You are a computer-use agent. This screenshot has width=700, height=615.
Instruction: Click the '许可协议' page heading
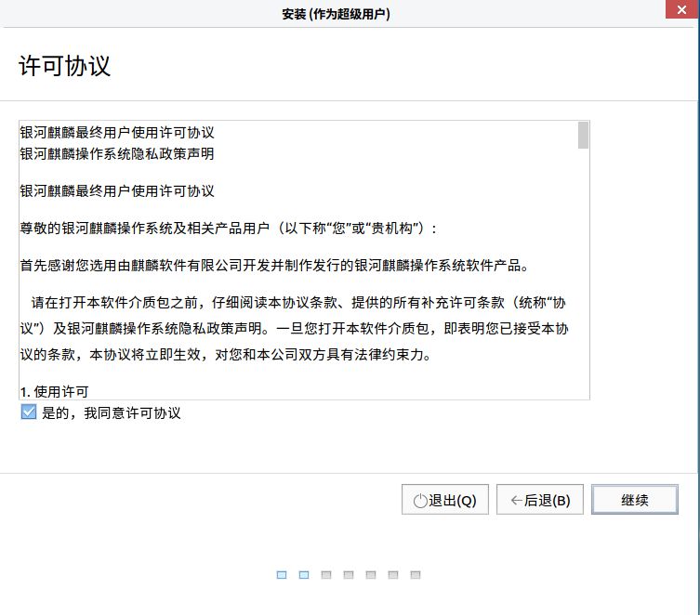pos(64,66)
